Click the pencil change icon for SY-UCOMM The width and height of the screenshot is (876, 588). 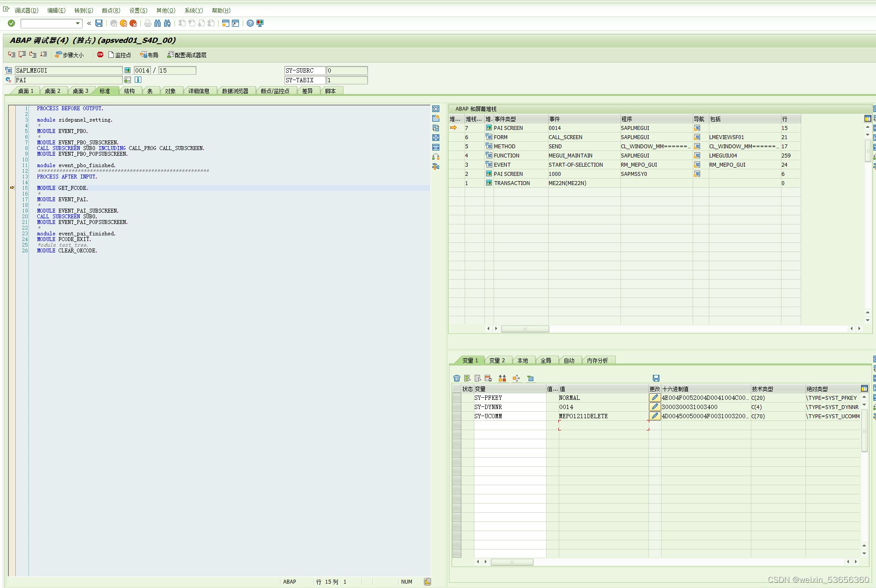pos(655,416)
